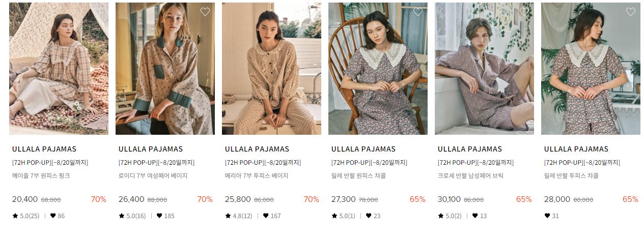Add the 로이디 7부 여성페어 pajama to wishlist
The height and width of the screenshot is (239, 644).
[x=205, y=12]
